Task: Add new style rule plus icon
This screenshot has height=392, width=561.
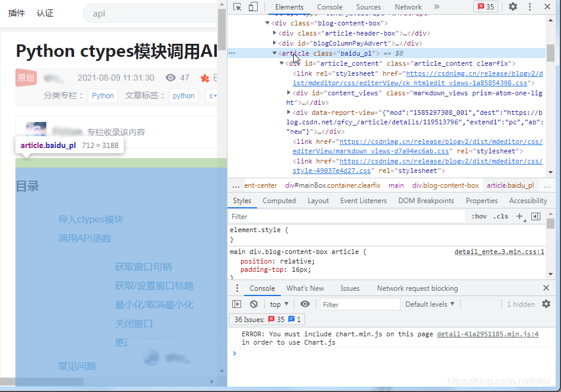Action: click(520, 216)
